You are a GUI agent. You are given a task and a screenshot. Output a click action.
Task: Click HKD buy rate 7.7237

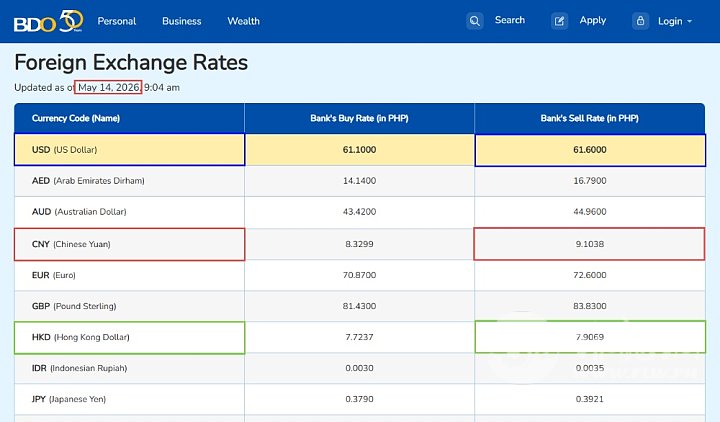pos(359,337)
